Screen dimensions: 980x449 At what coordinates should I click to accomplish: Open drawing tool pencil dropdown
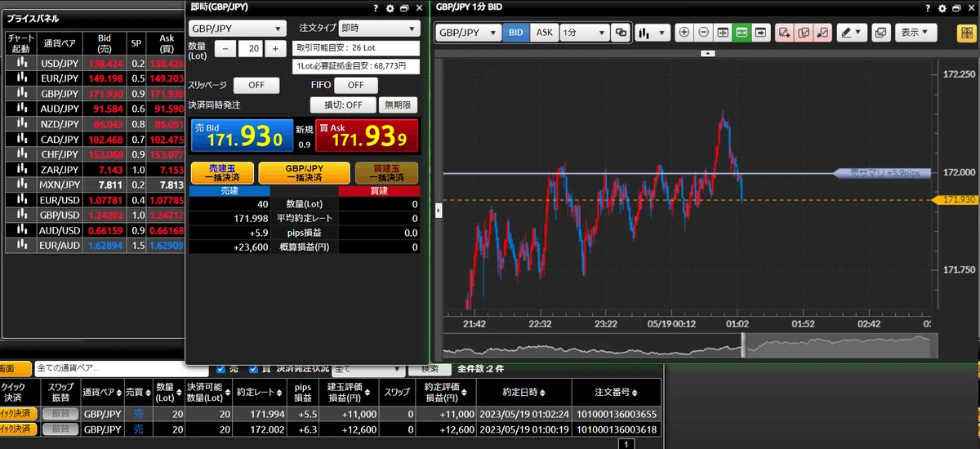click(852, 33)
